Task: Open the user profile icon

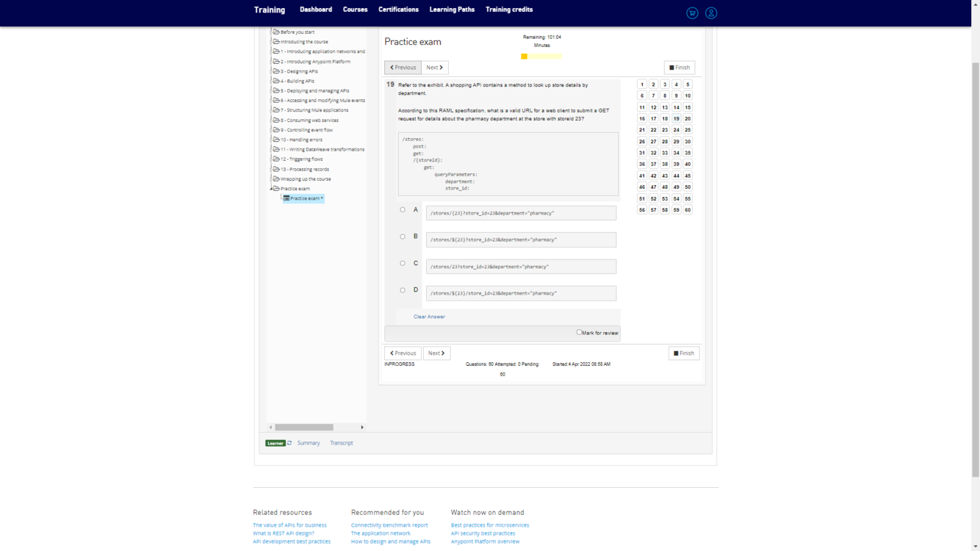Action: 711,13
